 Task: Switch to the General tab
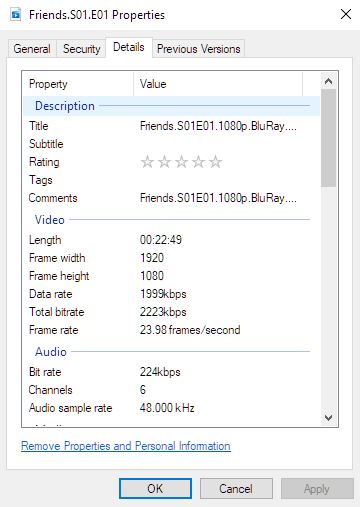(x=32, y=49)
